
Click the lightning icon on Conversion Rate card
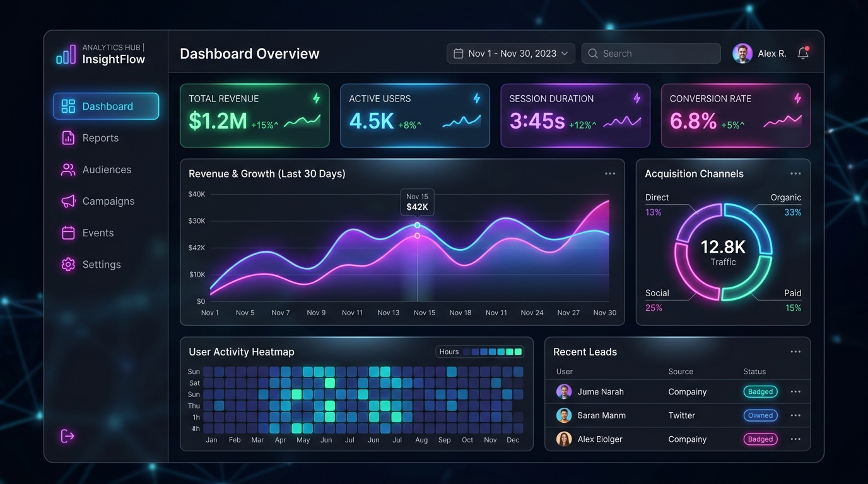point(797,98)
